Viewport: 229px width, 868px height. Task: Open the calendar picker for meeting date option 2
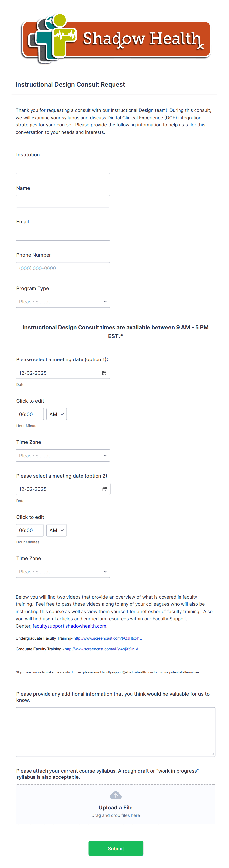point(105,489)
